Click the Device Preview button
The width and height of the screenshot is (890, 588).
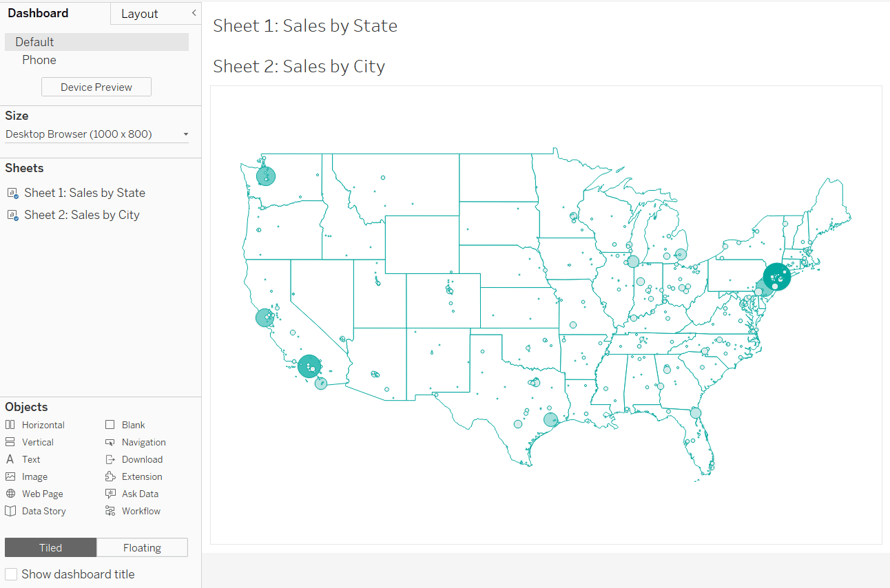pyautogui.click(x=96, y=87)
